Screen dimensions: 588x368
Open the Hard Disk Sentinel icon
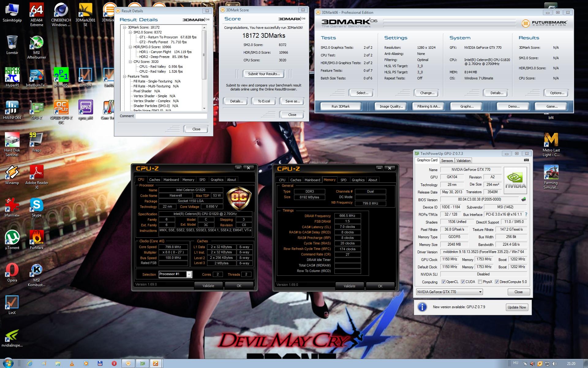12,145
